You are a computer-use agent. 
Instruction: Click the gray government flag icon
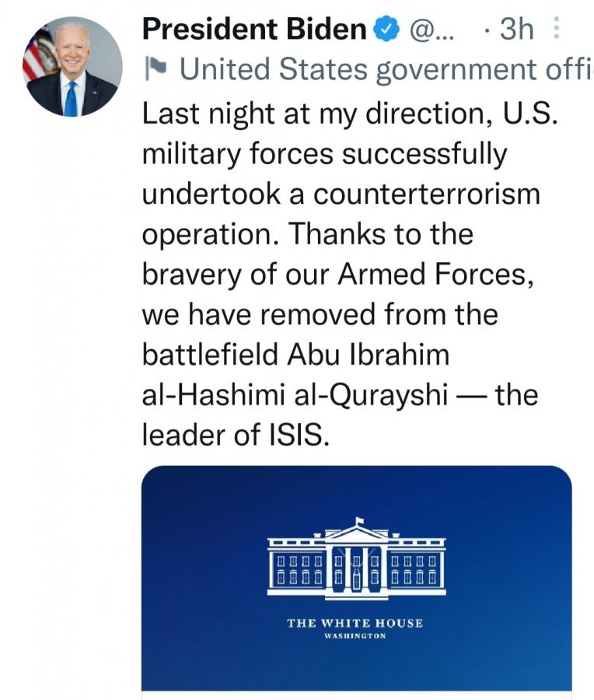(x=154, y=70)
